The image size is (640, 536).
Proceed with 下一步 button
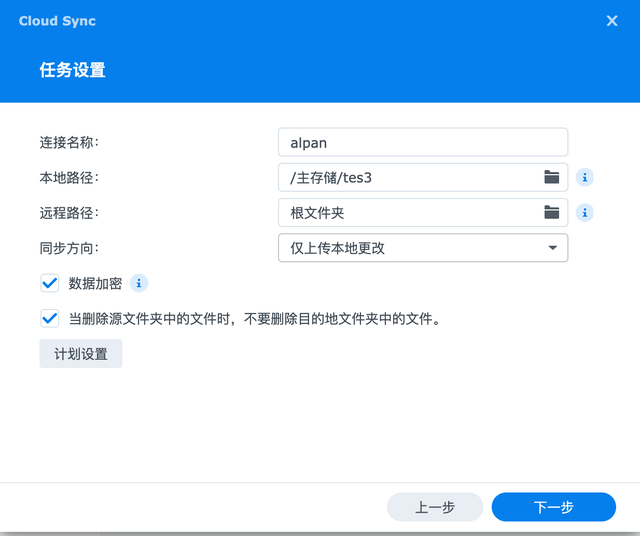click(x=554, y=507)
